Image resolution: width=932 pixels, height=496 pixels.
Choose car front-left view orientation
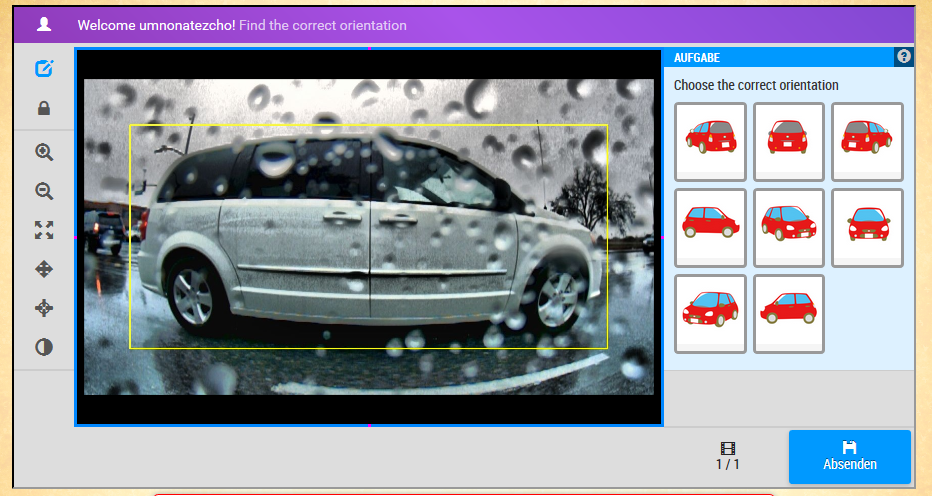pos(710,314)
